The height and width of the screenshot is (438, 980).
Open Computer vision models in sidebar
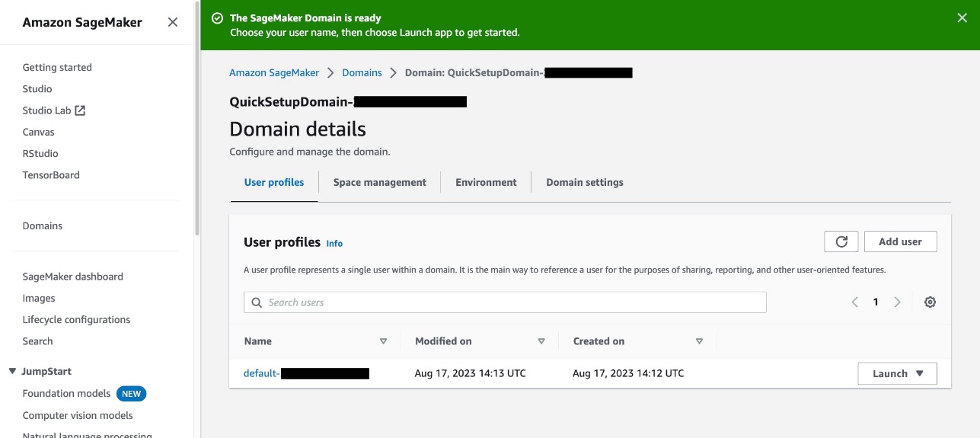[78, 415]
